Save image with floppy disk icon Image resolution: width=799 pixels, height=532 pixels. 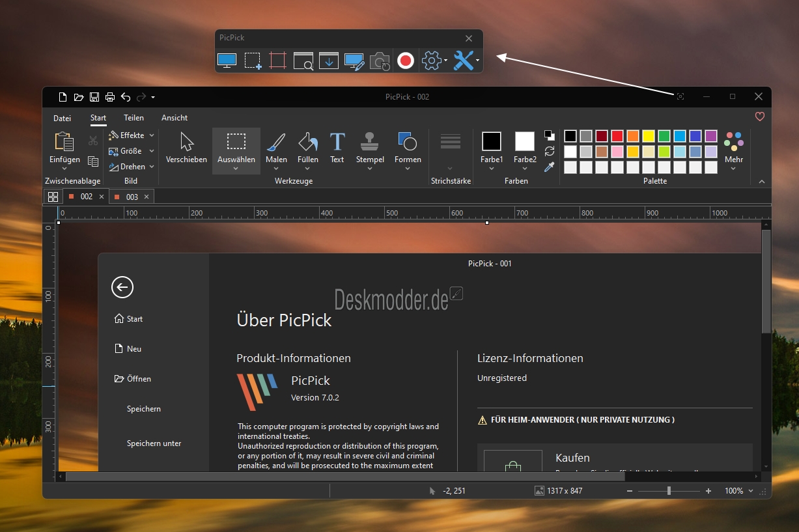tap(94, 97)
